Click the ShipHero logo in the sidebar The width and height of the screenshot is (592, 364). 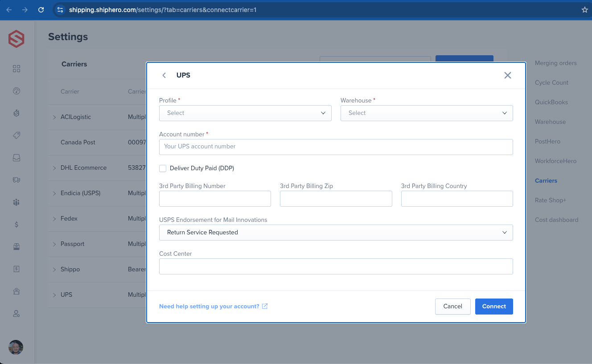pyautogui.click(x=16, y=39)
